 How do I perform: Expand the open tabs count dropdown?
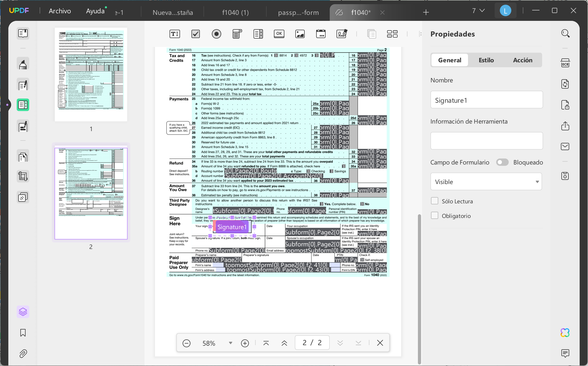pyautogui.click(x=478, y=11)
